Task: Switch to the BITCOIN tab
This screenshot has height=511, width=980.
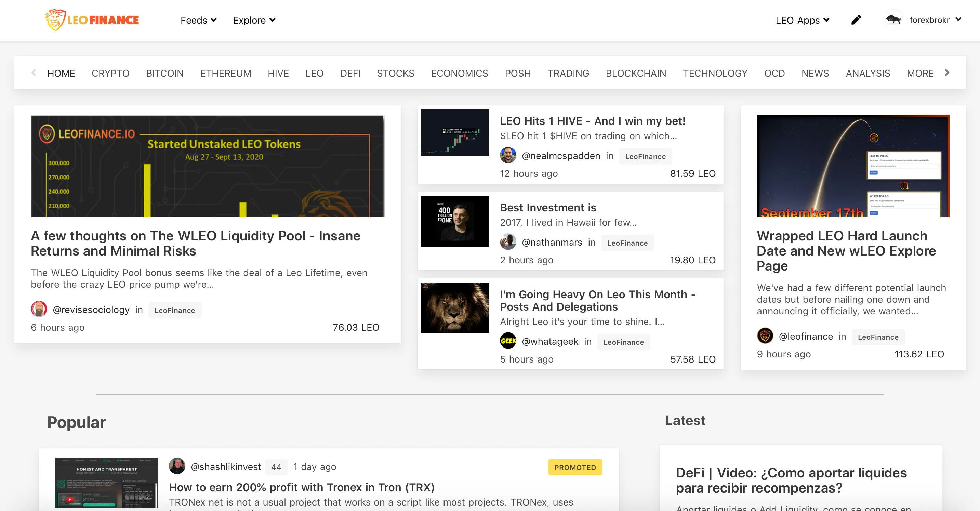Action: 165,73
